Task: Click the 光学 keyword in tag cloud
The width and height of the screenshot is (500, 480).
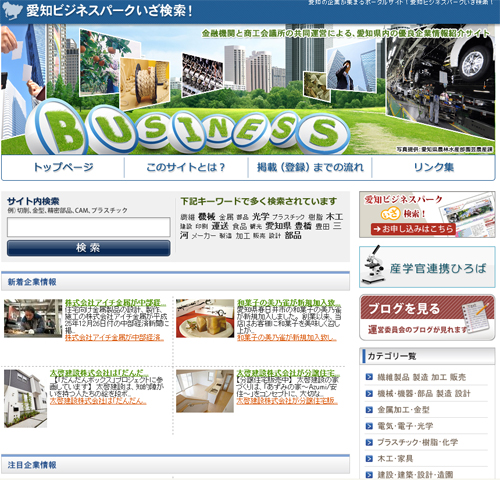Action: [261, 216]
